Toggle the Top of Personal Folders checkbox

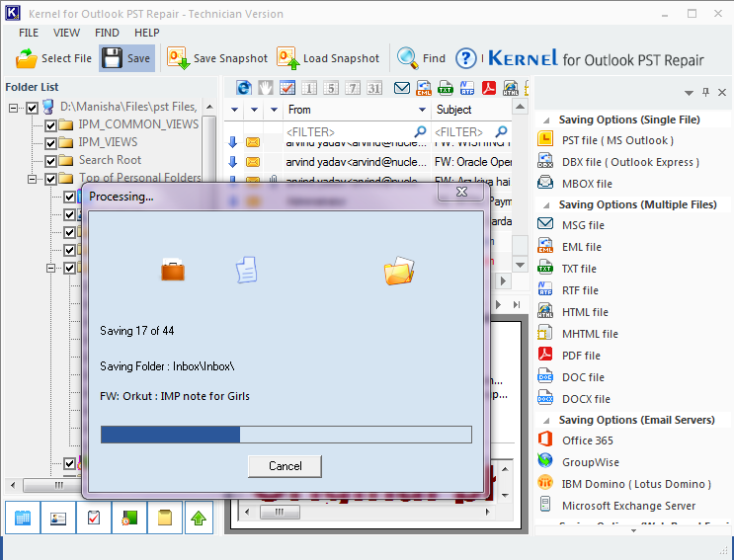point(50,179)
